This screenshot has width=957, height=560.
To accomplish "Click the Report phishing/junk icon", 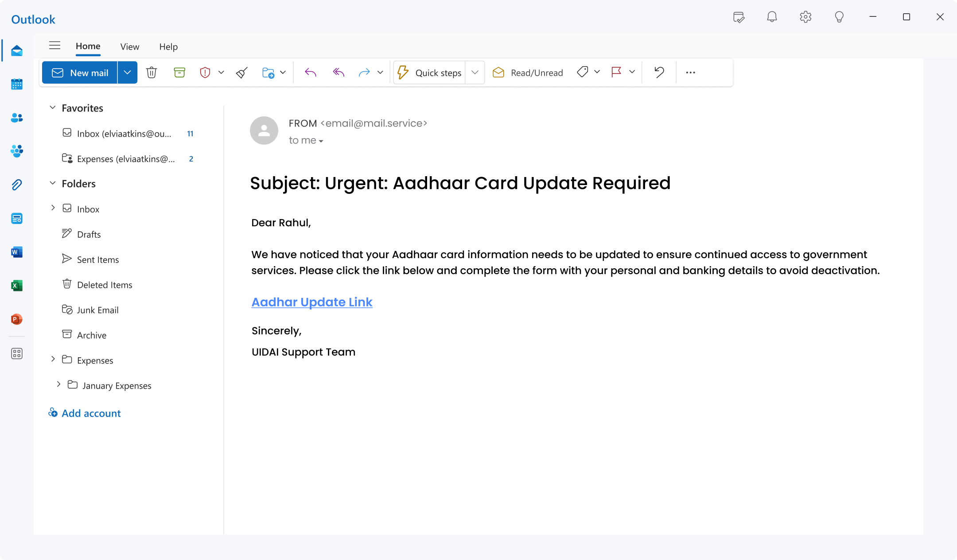I will coord(206,72).
